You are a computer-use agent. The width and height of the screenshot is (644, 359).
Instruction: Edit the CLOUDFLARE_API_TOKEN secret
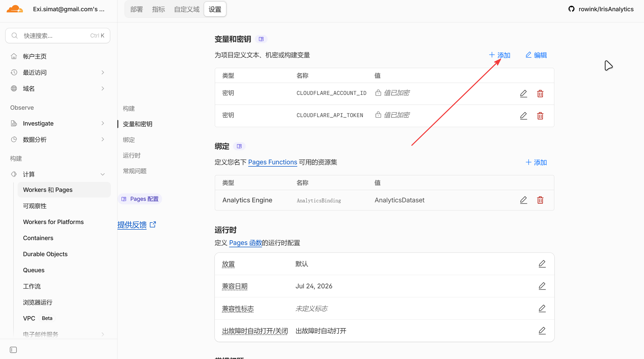click(x=523, y=116)
